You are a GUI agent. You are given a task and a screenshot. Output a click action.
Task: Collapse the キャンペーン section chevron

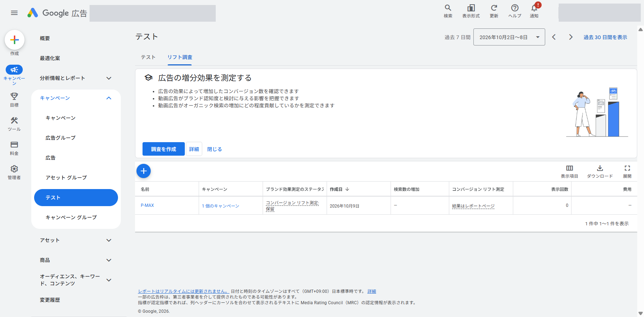(109, 98)
